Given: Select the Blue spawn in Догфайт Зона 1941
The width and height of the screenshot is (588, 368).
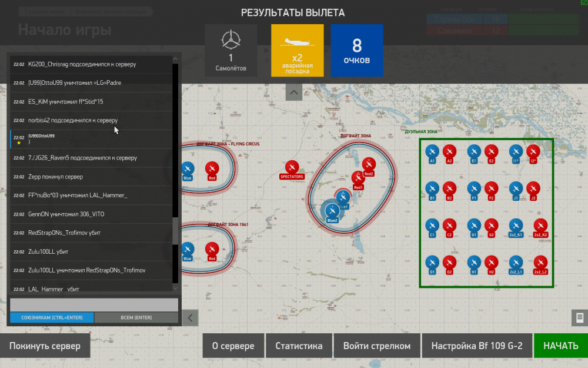Looking at the screenshot, I should 187,250.
